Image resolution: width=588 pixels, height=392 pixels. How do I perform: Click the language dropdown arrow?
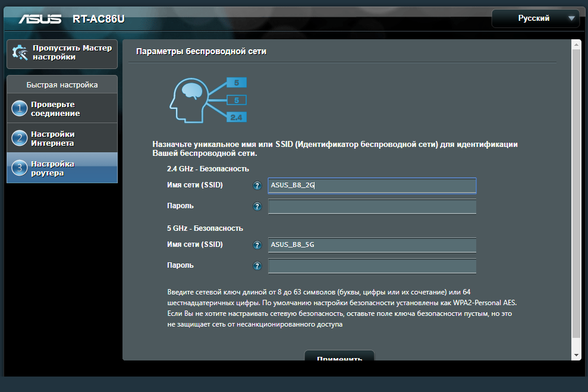(571, 18)
